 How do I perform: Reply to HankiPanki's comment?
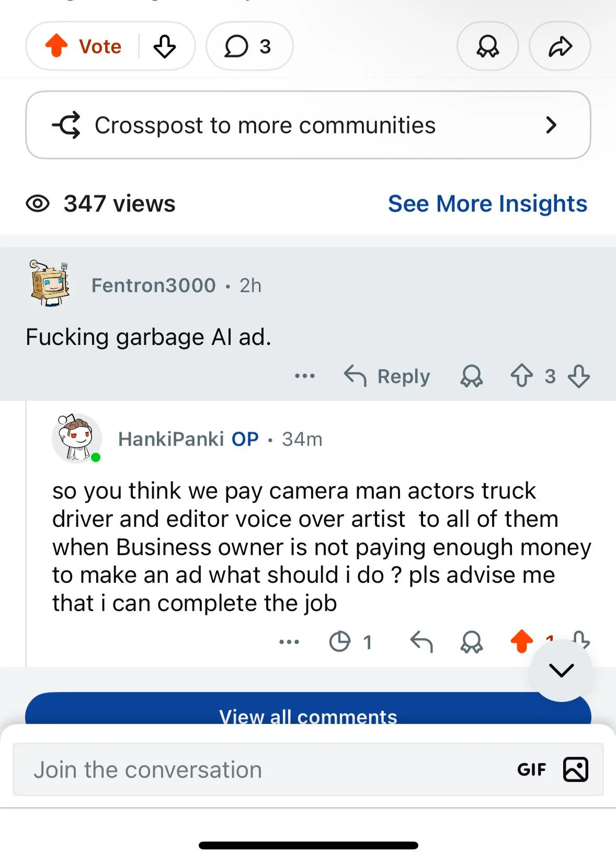click(421, 641)
